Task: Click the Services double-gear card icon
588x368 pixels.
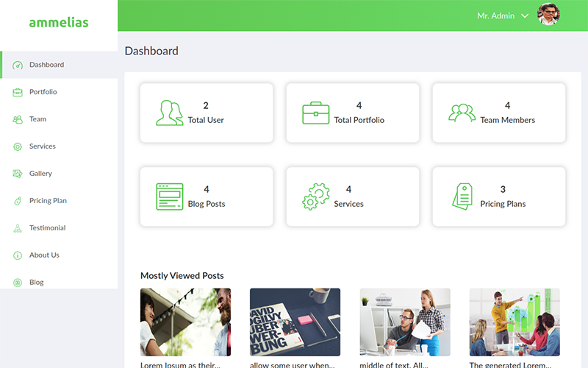Action: [x=316, y=197]
